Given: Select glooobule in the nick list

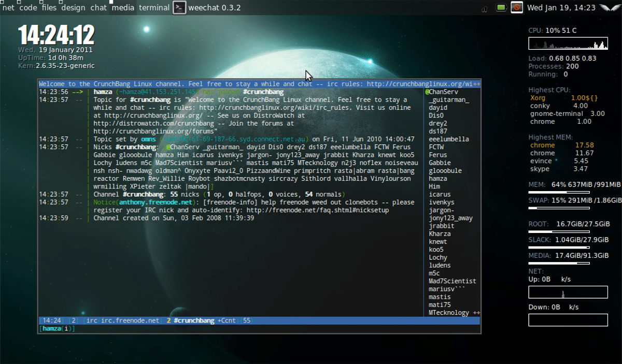Looking at the screenshot, I should [x=445, y=171].
